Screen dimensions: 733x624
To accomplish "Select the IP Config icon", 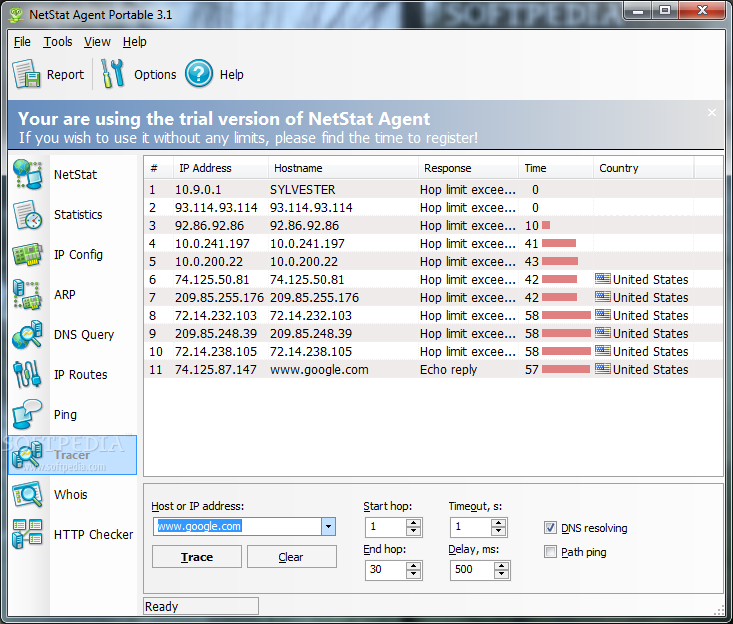I will click(28, 255).
